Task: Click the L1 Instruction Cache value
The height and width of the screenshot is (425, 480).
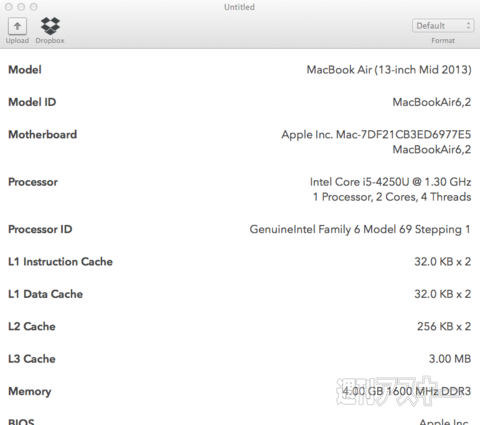Action: [x=443, y=262]
